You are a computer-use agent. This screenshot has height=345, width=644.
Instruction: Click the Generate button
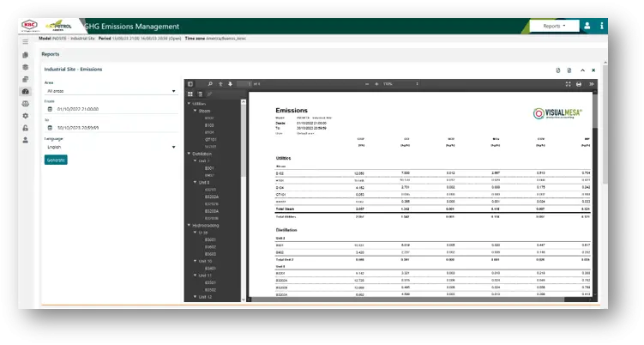tap(56, 160)
